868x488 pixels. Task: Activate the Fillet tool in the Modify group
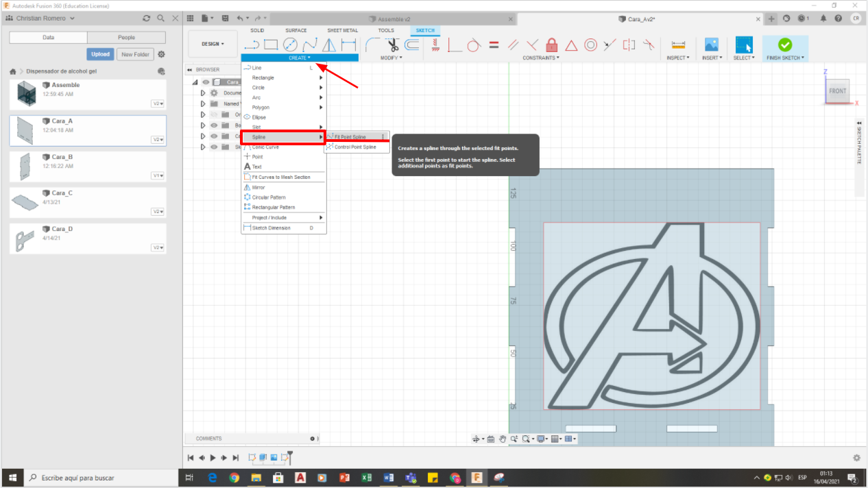coord(373,45)
